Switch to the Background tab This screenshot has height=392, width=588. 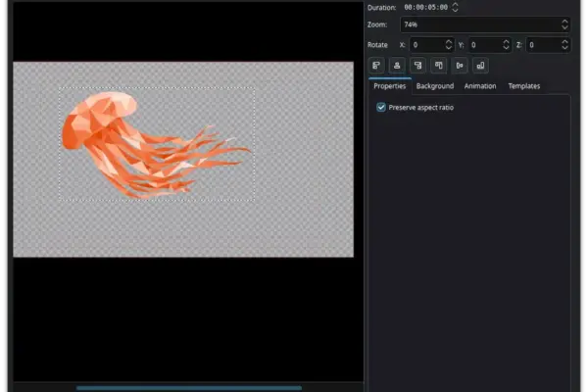click(x=435, y=86)
